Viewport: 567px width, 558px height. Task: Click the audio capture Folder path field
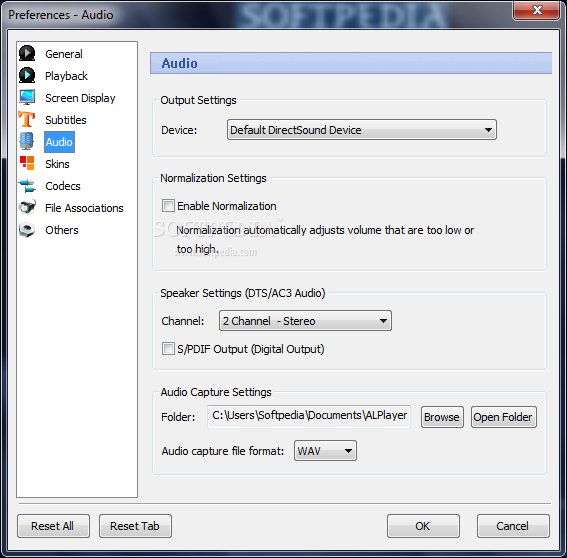(309, 416)
